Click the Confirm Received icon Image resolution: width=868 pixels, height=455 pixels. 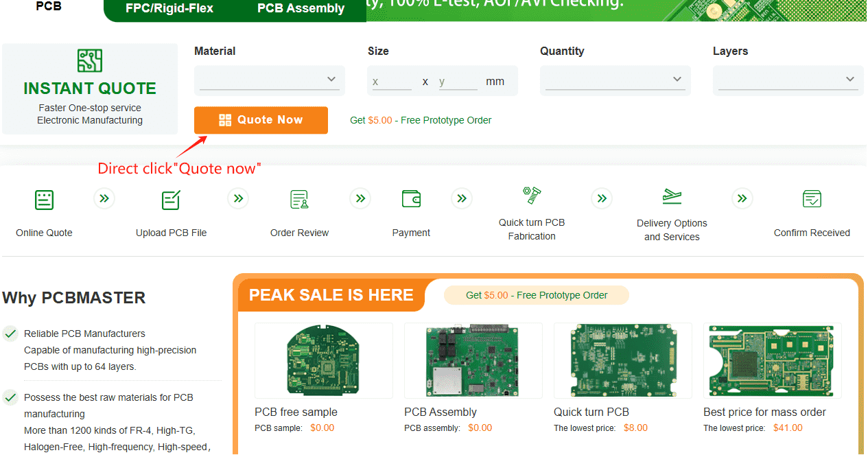click(812, 199)
